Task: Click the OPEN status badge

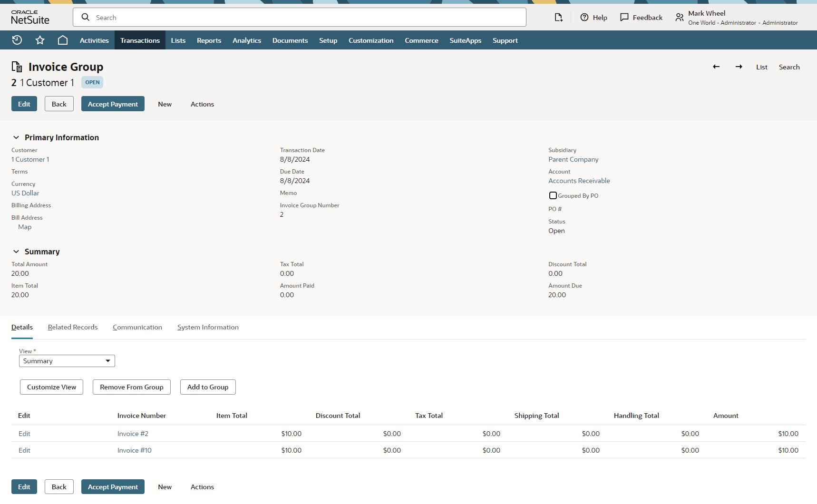Action: click(92, 82)
